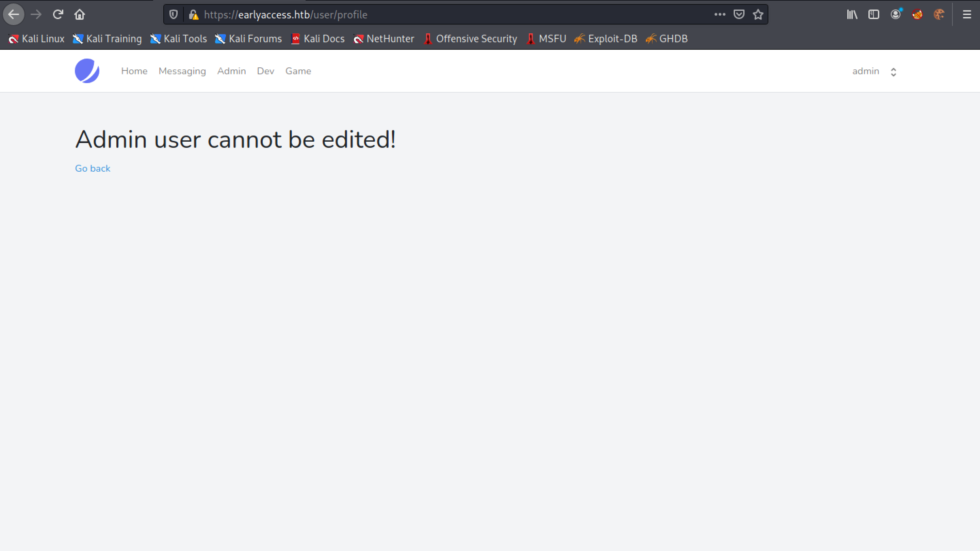This screenshot has height=551, width=980.
Task: Open the tracking protection shield icon
Action: [174, 14]
